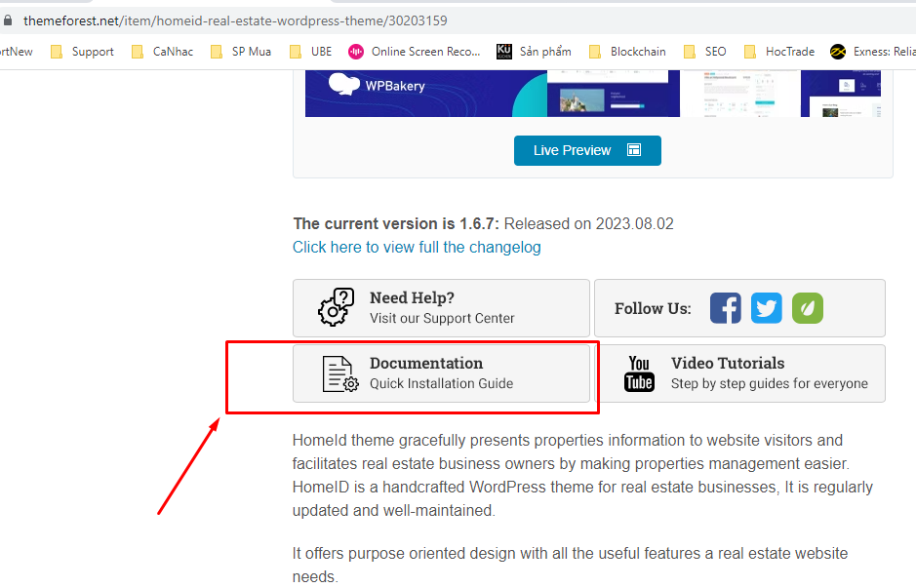The height and width of the screenshot is (588, 916).
Task: Click the themeforest.net URL in address bar
Action: pyautogui.click(x=235, y=20)
